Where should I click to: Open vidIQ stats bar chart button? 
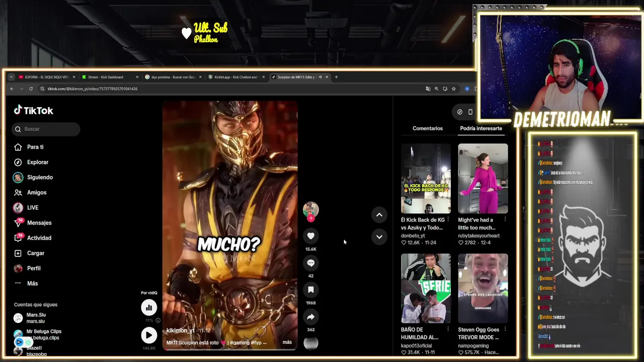click(149, 308)
